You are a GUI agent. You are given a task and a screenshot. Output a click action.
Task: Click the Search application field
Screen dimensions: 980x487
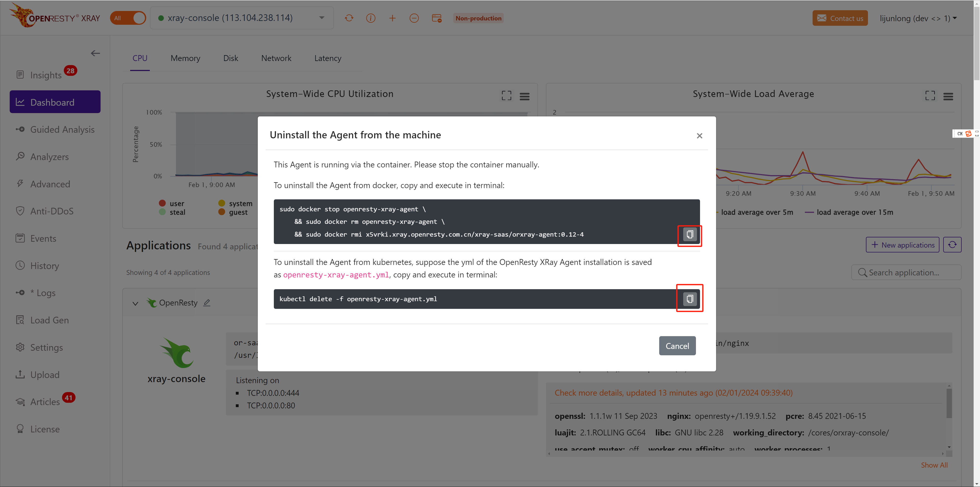click(906, 272)
